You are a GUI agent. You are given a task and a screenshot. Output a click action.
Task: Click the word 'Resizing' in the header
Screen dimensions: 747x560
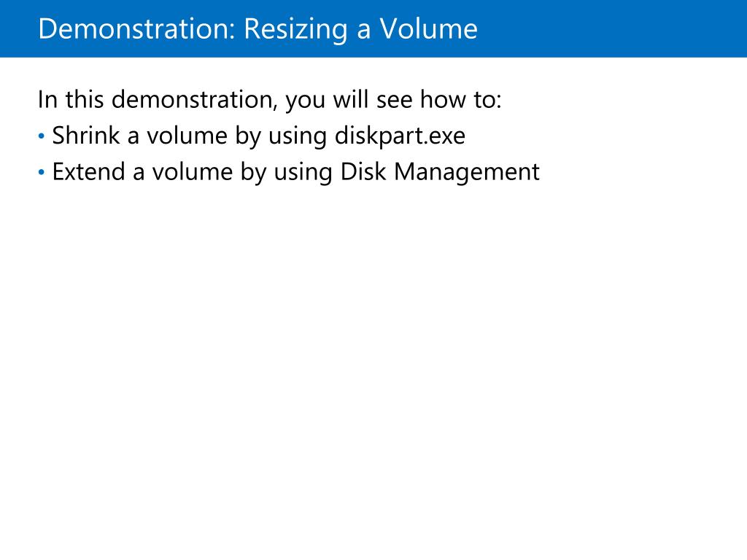coord(295,29)
